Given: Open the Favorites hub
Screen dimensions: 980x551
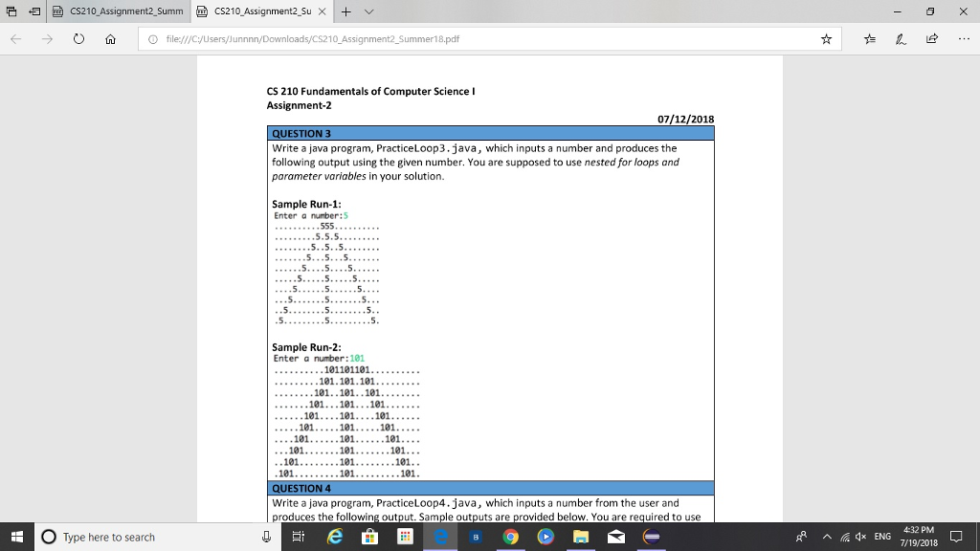Looking at the screenshot, I should click(x=869, y=38).
